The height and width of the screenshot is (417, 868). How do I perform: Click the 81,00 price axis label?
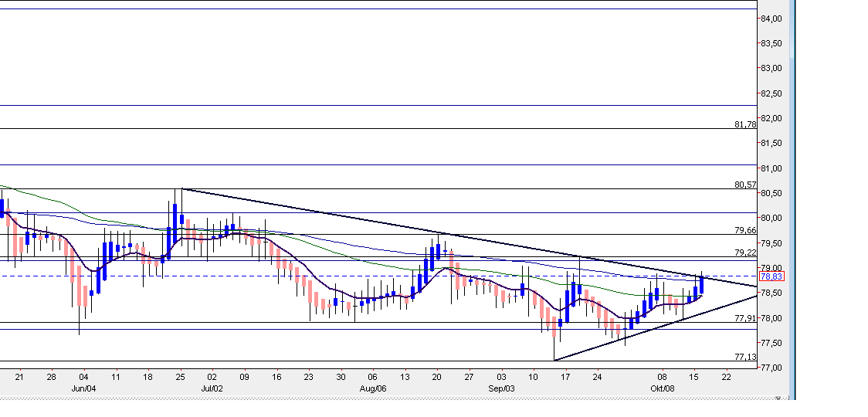(x=771, y=168)
